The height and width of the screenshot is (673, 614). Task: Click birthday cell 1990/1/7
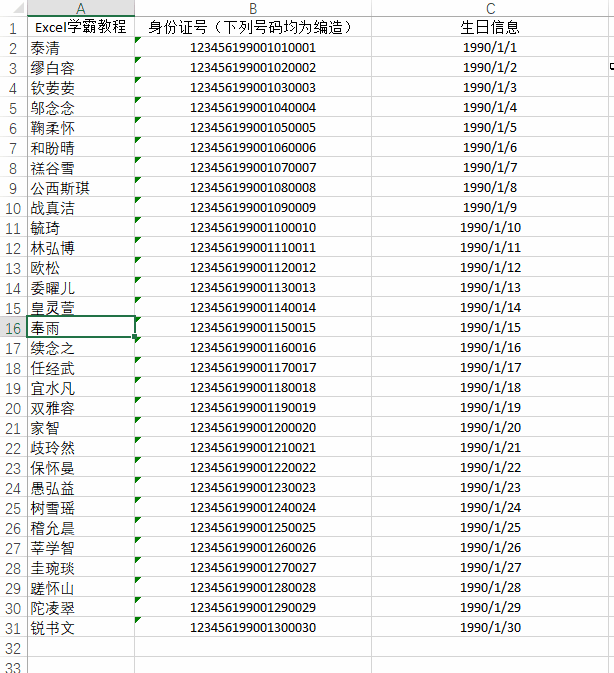490,167
